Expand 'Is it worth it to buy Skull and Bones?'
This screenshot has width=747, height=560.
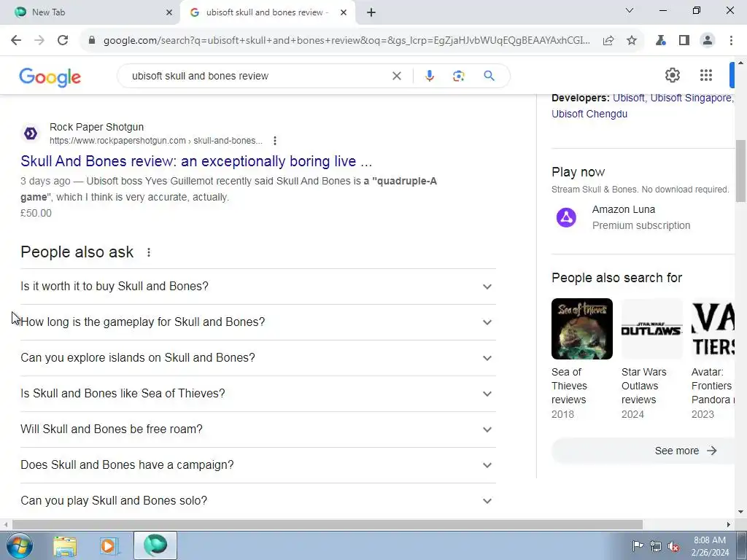coord(258,287)
